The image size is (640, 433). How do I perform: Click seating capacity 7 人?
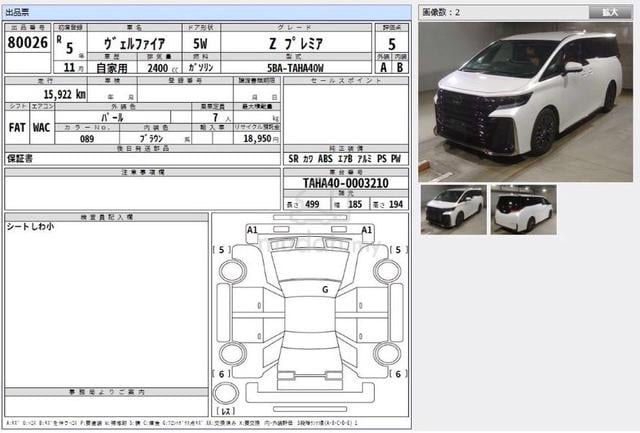221,118
